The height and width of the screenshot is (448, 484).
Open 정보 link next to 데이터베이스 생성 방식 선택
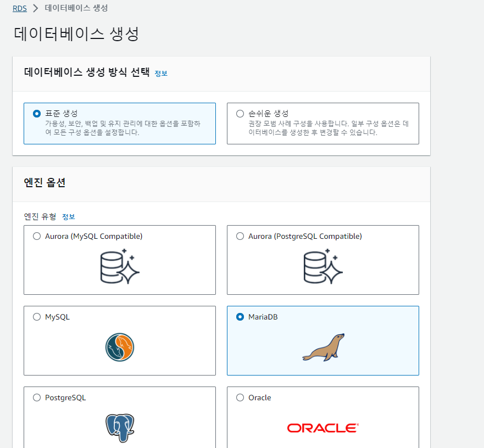[161, 74]
